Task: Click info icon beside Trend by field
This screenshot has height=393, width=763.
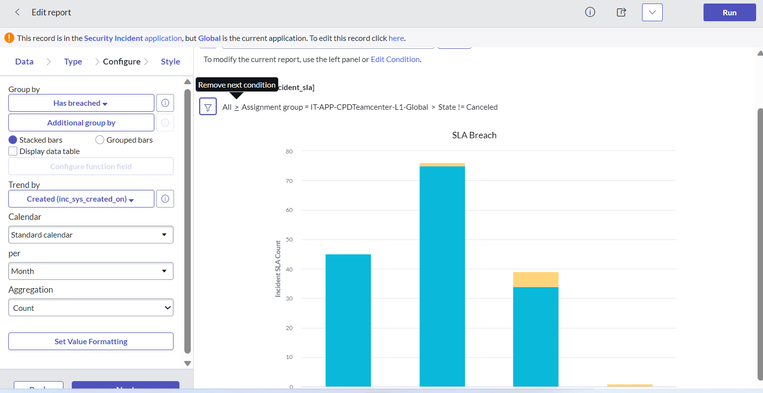Action: pos(165,199)
